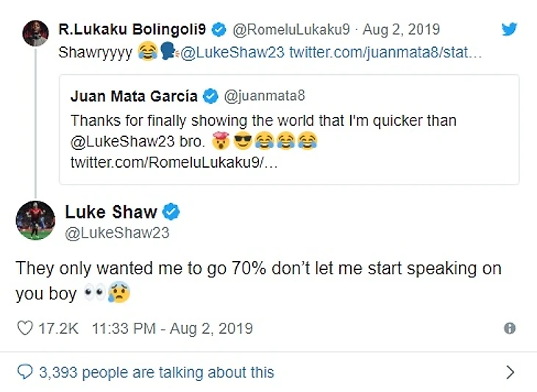Click the @LukeShaw23 handle under Luke Shaw
Viewport: 537px width, 392px height.
118,233
